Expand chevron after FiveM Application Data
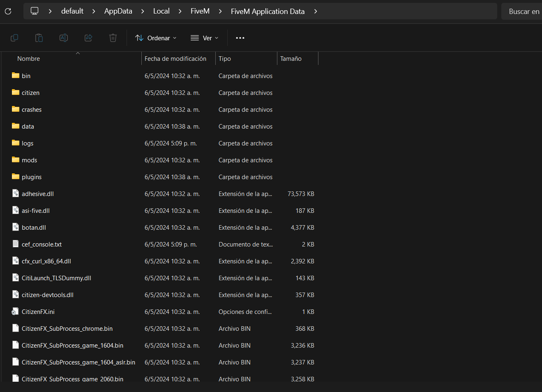The height and width of the screenshot is (392, 542). tap(316, 12)
